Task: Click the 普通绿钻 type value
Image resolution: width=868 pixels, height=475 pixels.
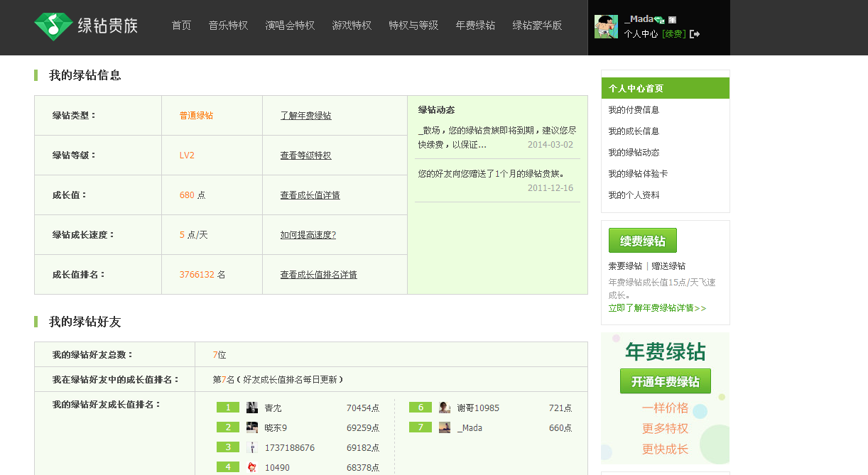Action: tap(196, 116)
